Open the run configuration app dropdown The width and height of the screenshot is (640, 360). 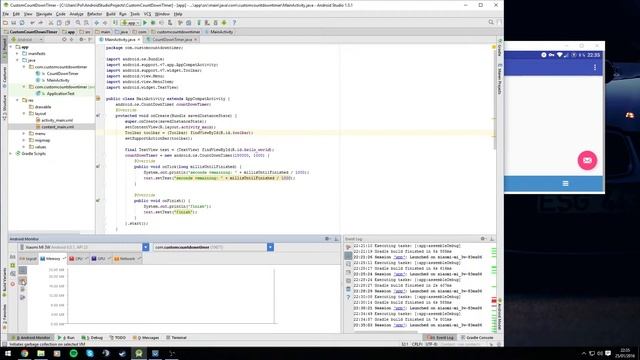click(x=131, y=23)
